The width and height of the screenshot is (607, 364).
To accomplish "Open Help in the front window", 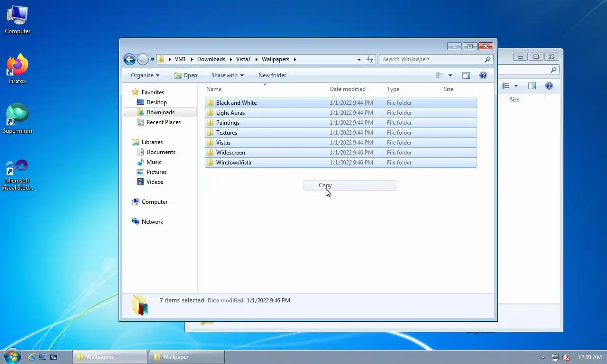I will tap(483, 75).
